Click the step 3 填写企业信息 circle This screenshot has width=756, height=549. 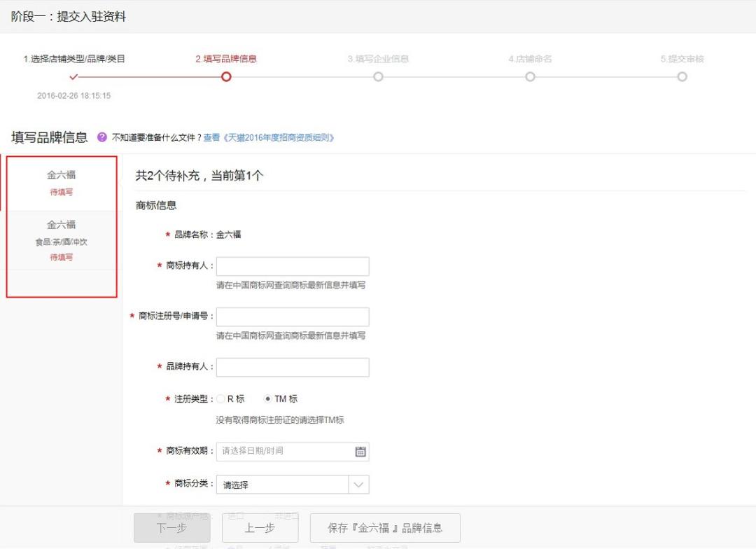point(378,77)
